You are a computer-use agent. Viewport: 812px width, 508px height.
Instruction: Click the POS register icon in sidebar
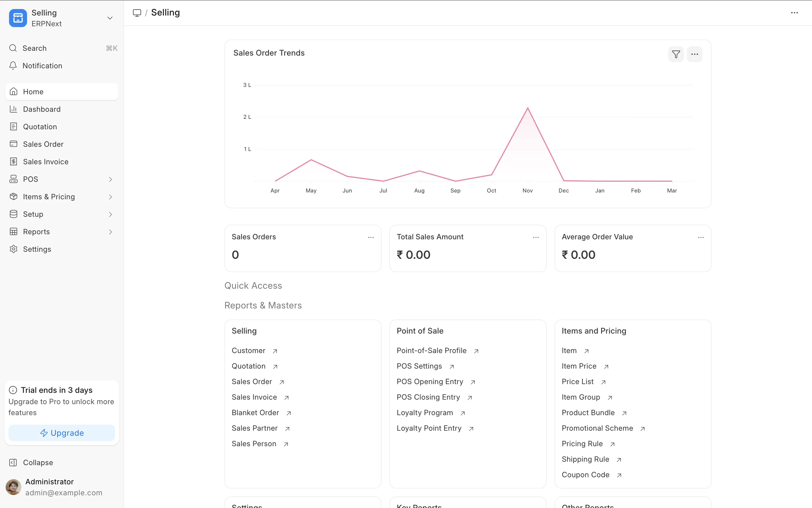coord(14,179)
